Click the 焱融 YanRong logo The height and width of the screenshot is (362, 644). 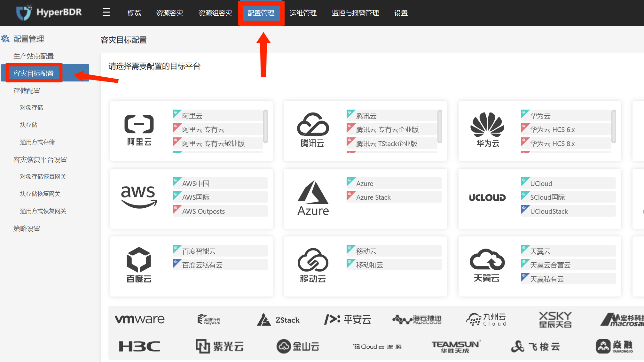(614, 346)
